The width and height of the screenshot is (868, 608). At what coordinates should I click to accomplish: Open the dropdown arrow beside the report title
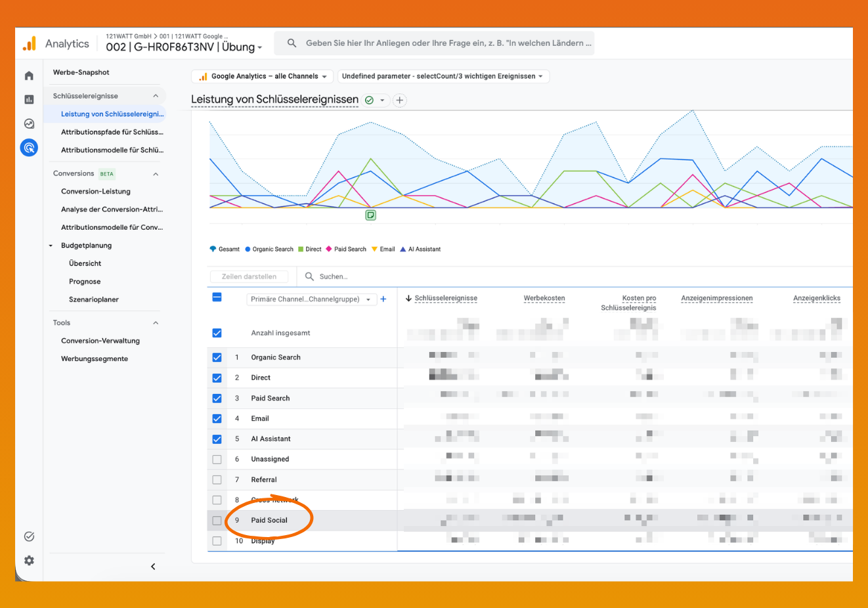click(x=382, y=100)
